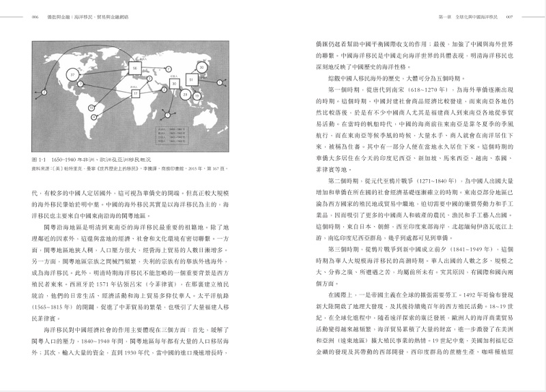Click page number 006 in the header

click(x=35, y=16)
